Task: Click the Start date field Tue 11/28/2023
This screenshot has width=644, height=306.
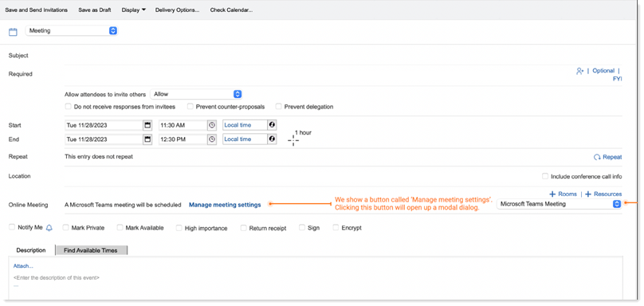Action: 104,125
